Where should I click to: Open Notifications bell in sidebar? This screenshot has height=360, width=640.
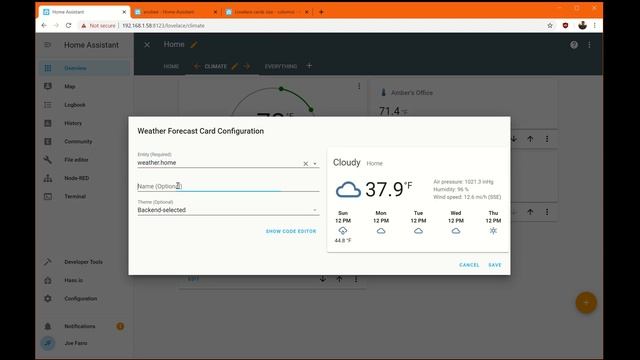click(48, 326)
